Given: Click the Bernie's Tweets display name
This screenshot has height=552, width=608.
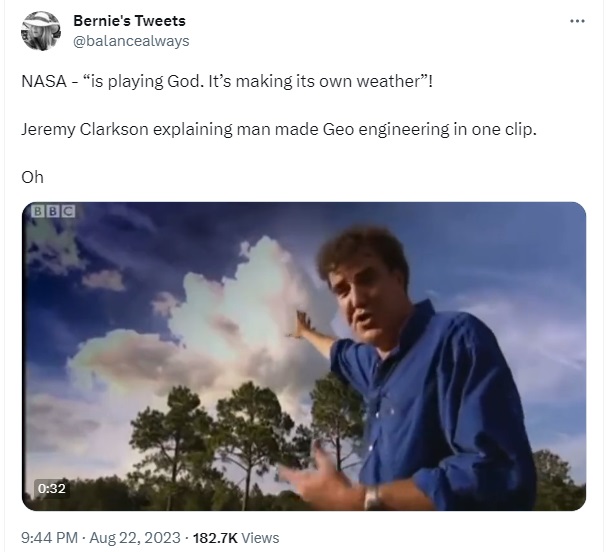Looking at the screenshot, I should coord(129,21).
